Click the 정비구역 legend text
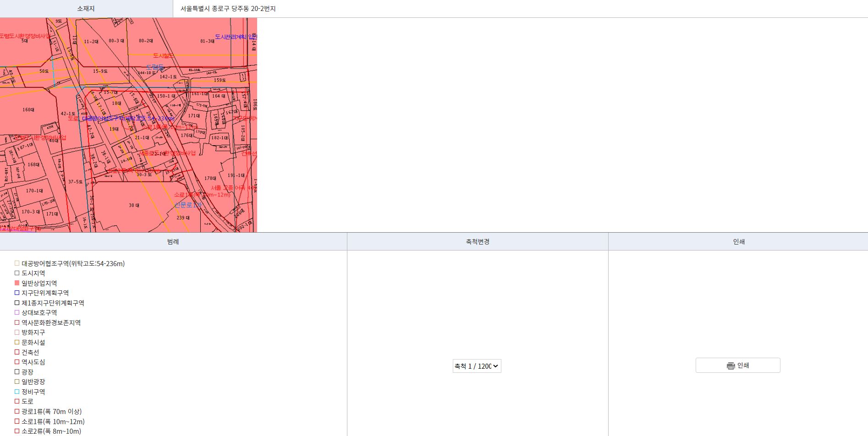Image resolution: width=868 pixels, height=436 pixels. point(33,392)
